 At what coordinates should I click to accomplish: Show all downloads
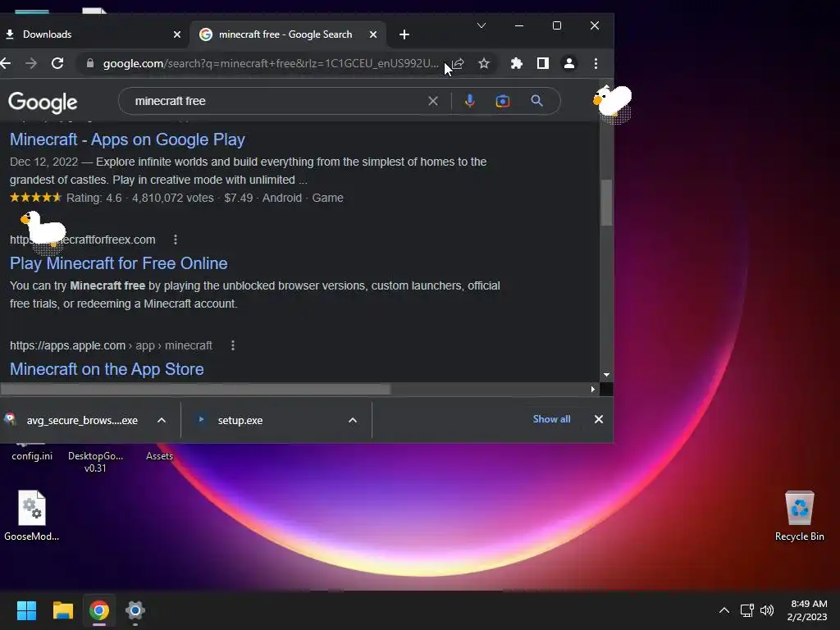coord(551,419)
